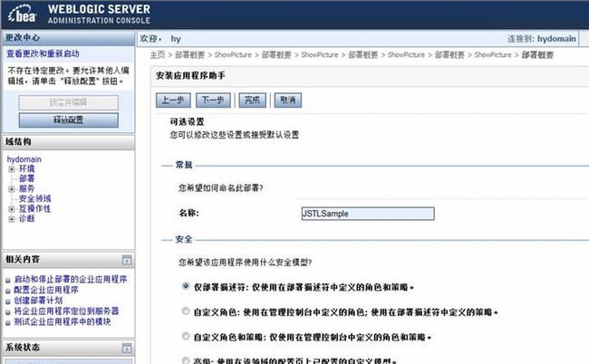
Task: Open 测试企业应用程序中的模块 link
Action: click(x=63, y=321)
